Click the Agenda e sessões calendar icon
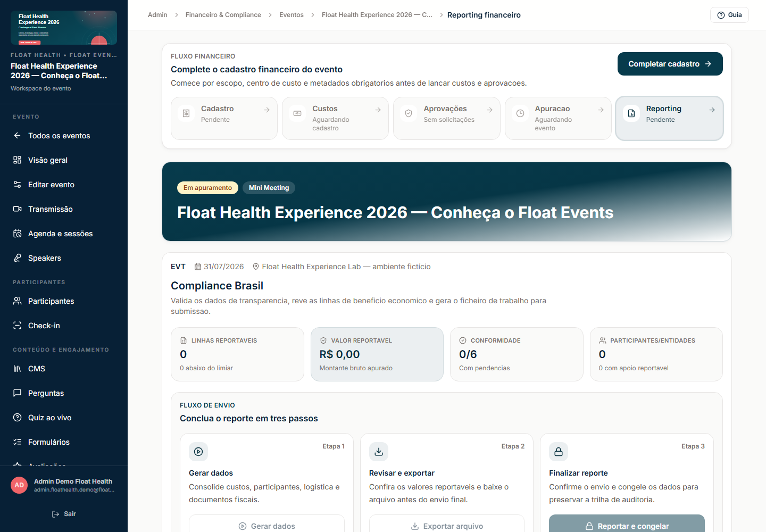This screenshot has width=766, height=532. [x=17, y=234]
